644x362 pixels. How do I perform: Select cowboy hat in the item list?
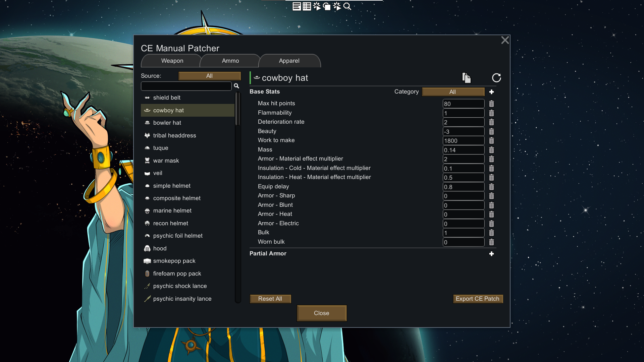click(187, 110)
